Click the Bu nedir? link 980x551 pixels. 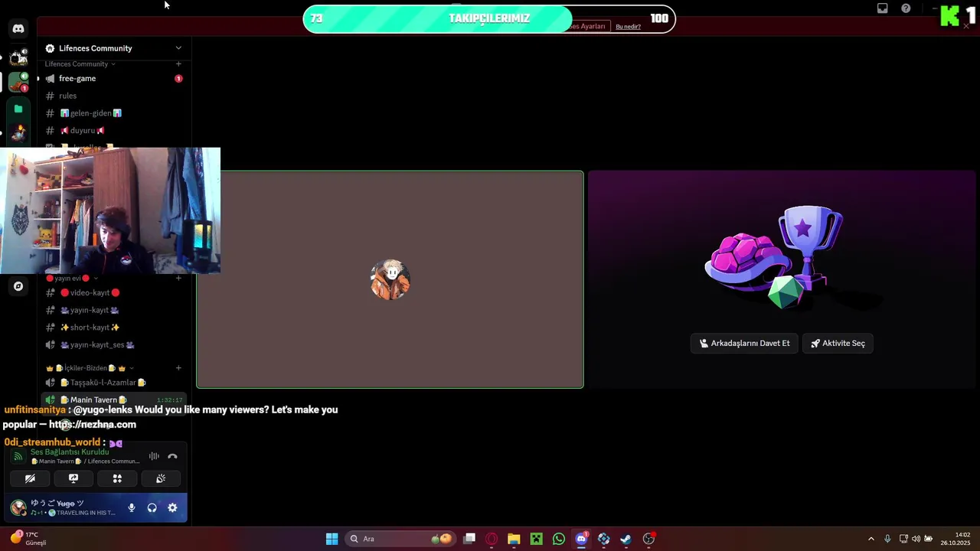628,27
